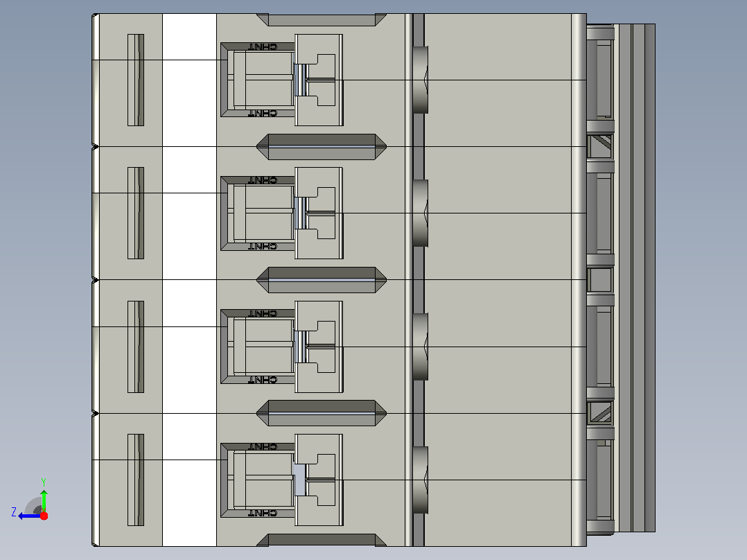The width and height of the screenshot is (747, 560).
Task: Select the vertical slot on the topmost pole
Action: coord(136,80)
